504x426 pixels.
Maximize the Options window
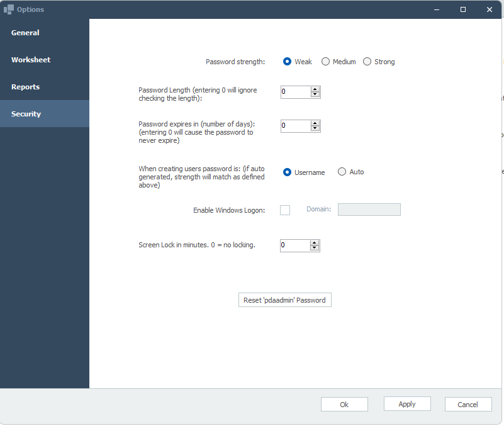pyautogui.click(x=463, y=9)
